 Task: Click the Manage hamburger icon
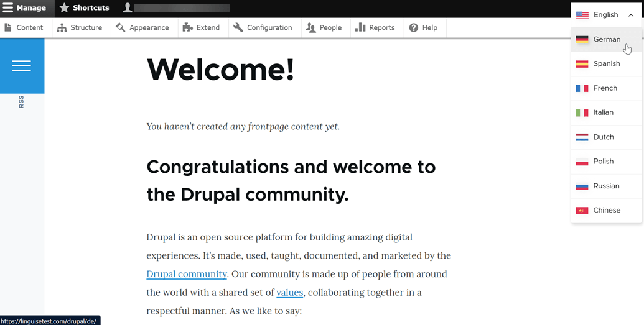pos(8,8)
